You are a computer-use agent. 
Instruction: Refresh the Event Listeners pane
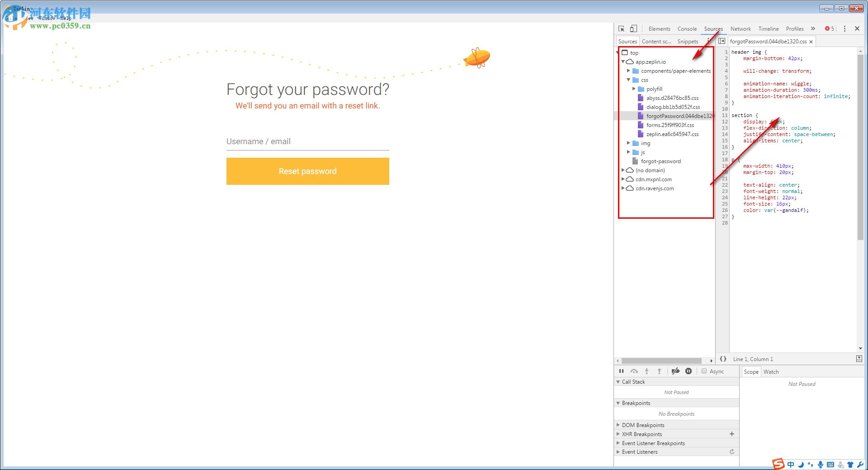732,451
